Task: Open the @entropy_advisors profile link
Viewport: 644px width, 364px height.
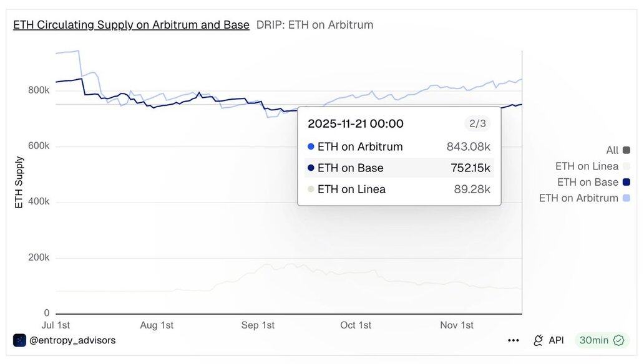Action: pos(72,340)
